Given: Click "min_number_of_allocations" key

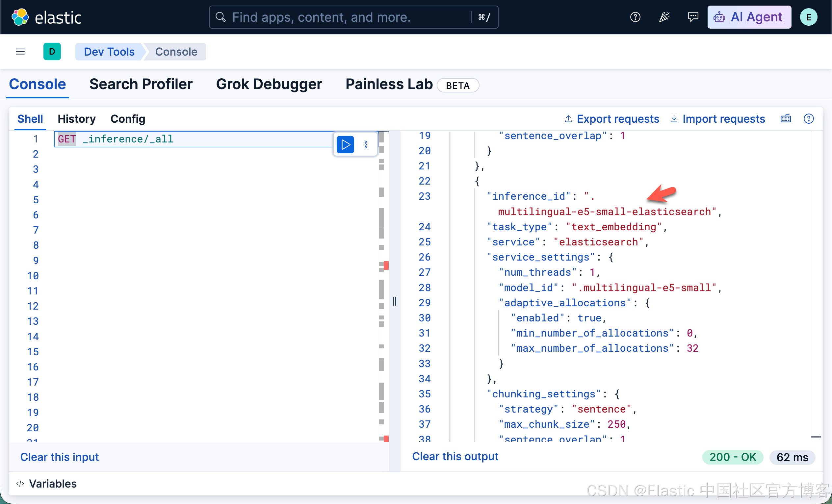Looking at the screenshot, I should 592,333.
